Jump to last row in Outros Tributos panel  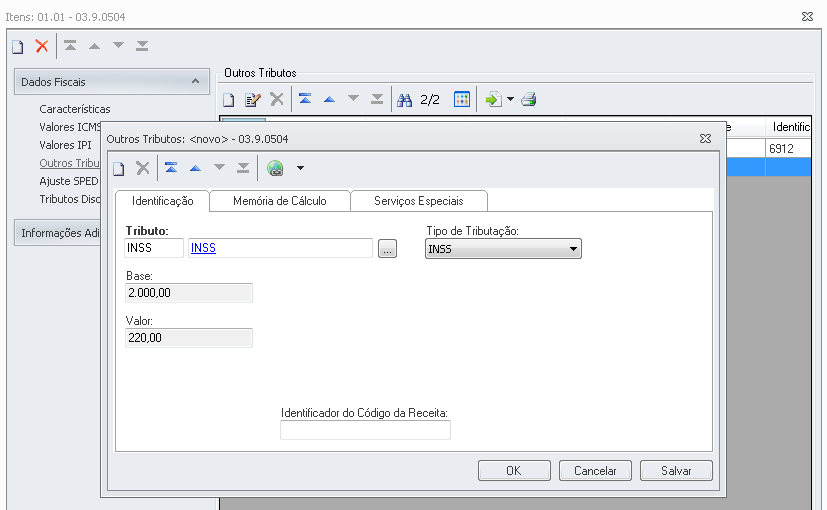[x=377, y=99]
